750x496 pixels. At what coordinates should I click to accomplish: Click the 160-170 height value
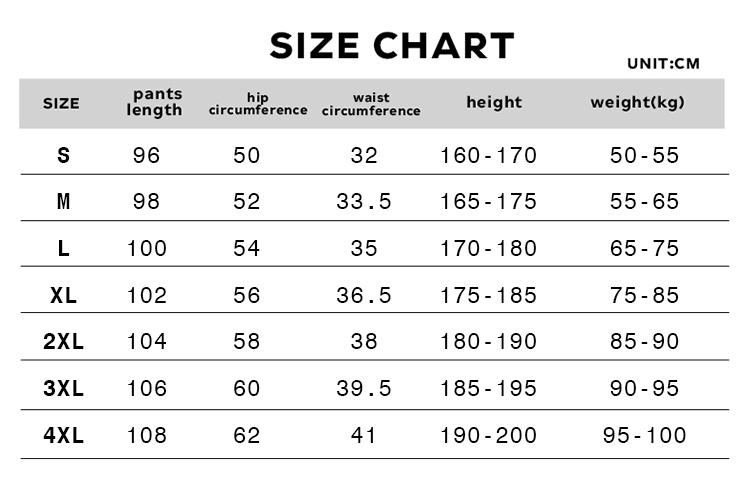point(488,155)
